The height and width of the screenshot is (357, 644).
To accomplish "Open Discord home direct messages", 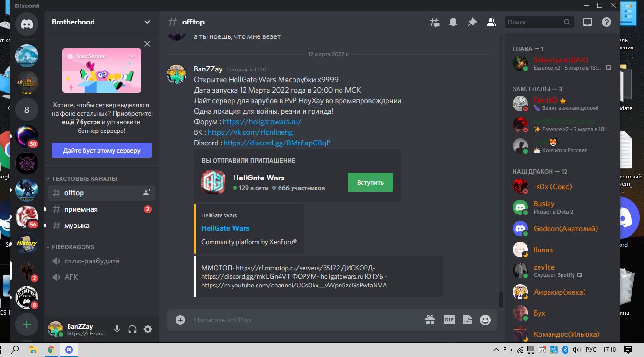I will [27, 24].
